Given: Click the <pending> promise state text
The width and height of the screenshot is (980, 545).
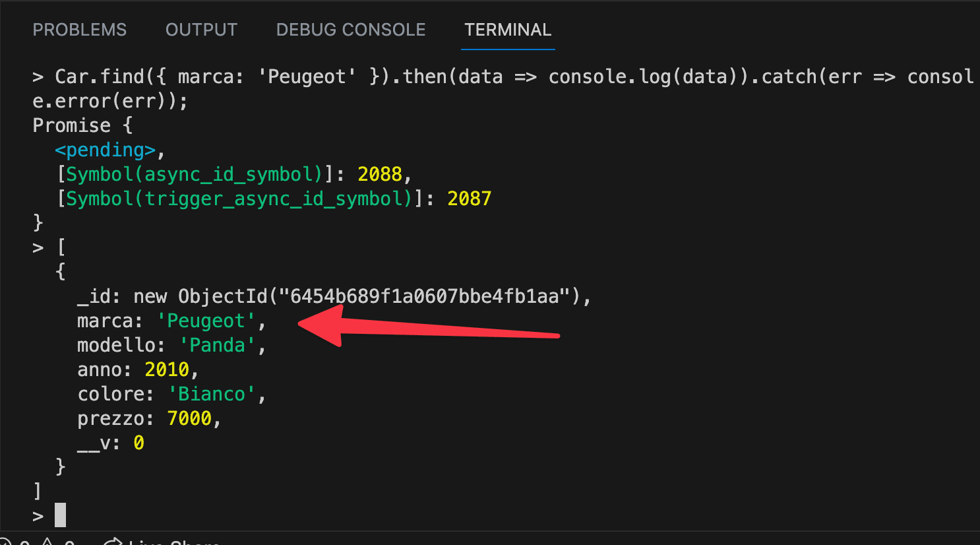Looking at the screenshot, I should (x=106, y=150).
